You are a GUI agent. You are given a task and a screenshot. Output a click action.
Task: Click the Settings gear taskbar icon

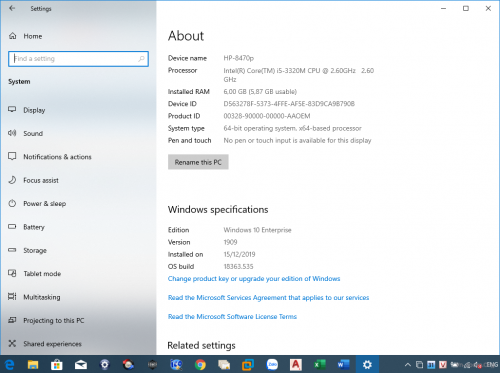pos(367,364)
